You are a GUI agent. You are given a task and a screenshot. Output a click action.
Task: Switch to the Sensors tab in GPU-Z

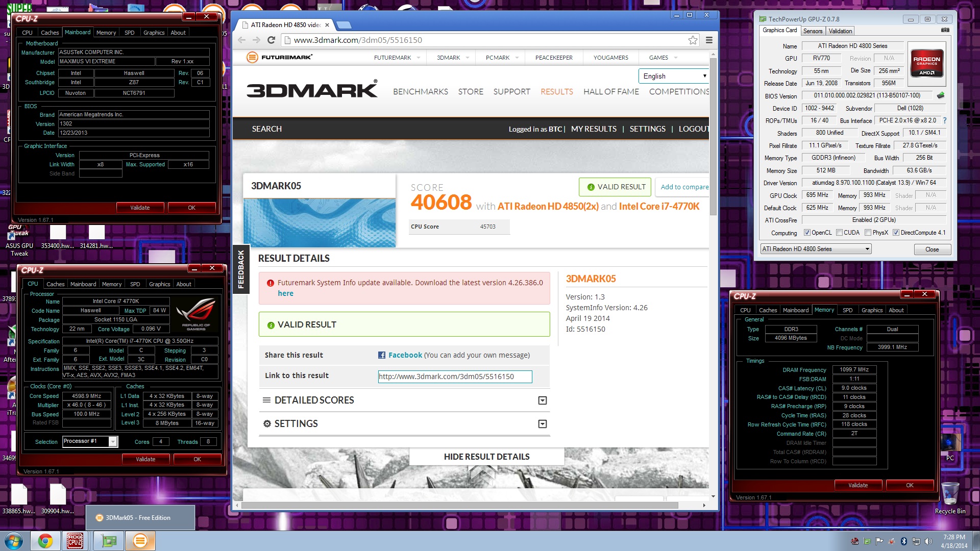point(813,31)
